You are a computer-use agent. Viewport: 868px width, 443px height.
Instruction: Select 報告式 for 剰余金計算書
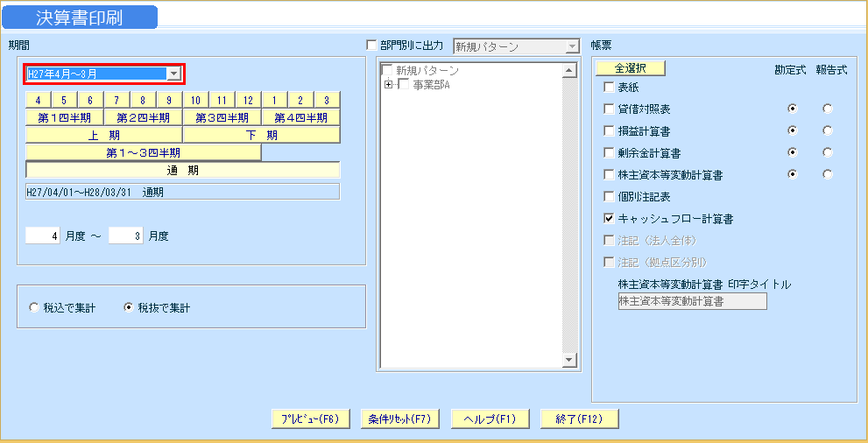coord(828,152)
